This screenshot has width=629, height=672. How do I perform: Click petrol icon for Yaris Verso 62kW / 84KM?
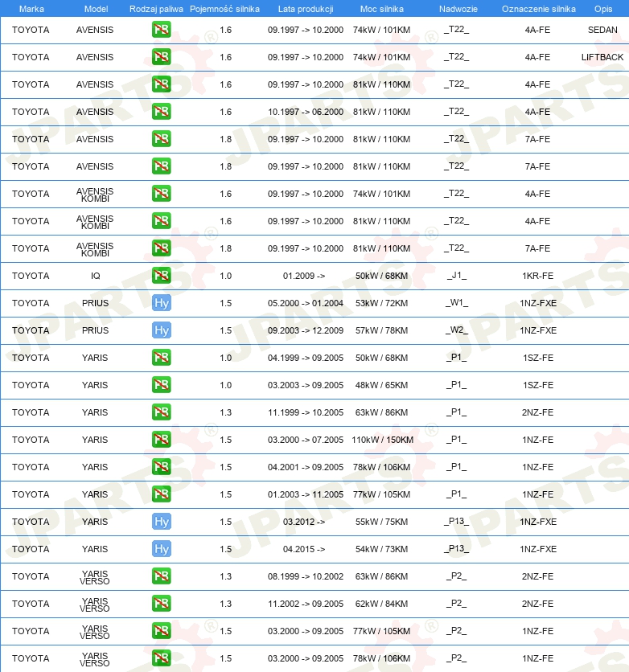(x=161, y=604)
